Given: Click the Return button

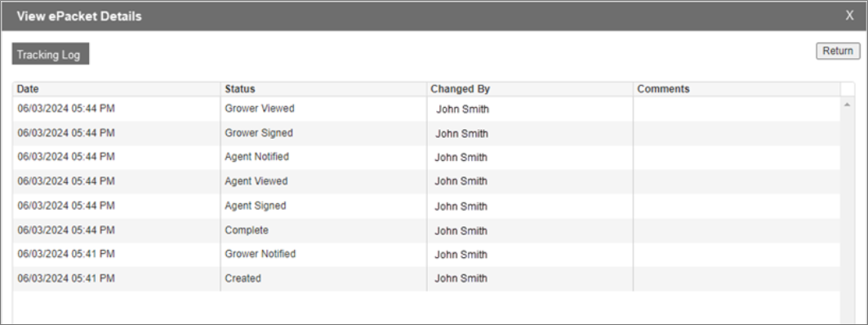Looking at the screenshot, I should tap(838, 51).
